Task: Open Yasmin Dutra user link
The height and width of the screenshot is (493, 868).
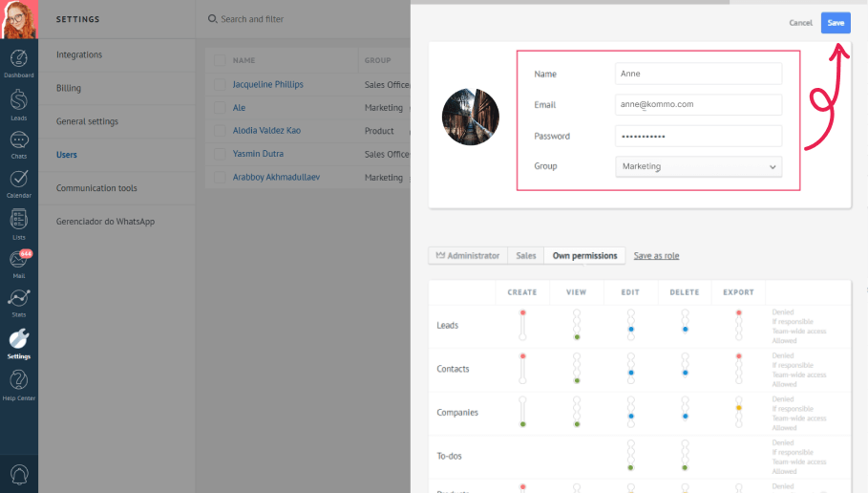Action: pos(258,154)
